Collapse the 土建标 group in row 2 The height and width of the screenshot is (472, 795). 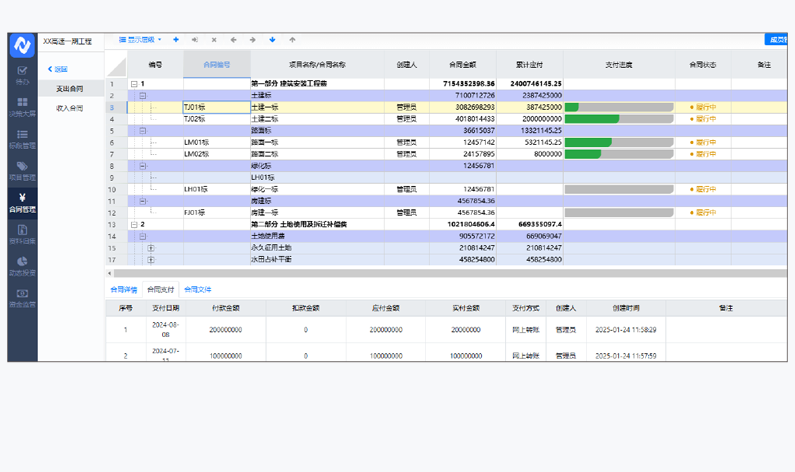pyautogui.click(x=142, y=96)
